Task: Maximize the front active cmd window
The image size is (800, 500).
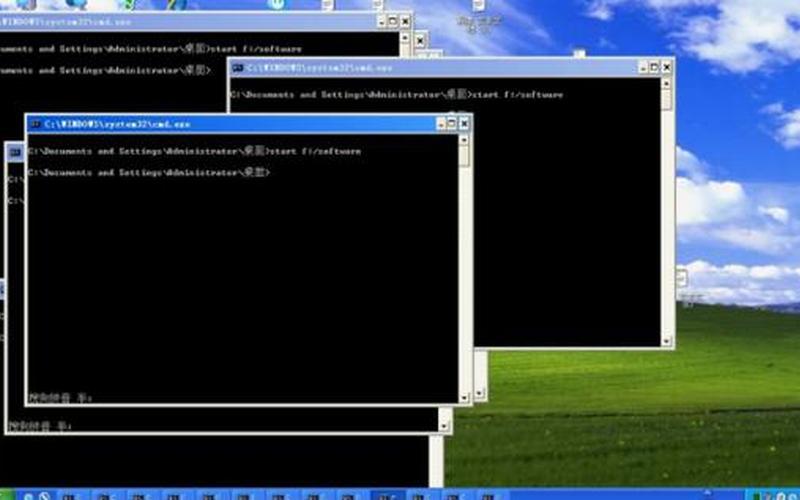Action: coord(452,124)
